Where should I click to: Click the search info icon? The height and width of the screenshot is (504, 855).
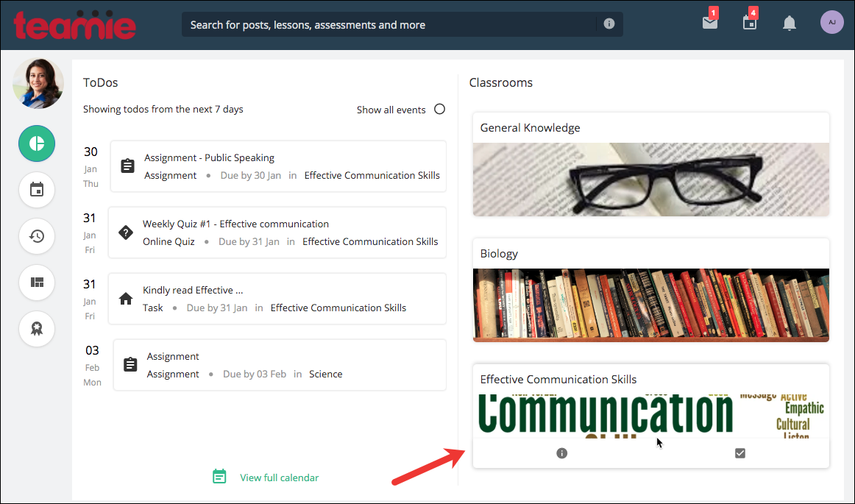click(x=609, y=24)
